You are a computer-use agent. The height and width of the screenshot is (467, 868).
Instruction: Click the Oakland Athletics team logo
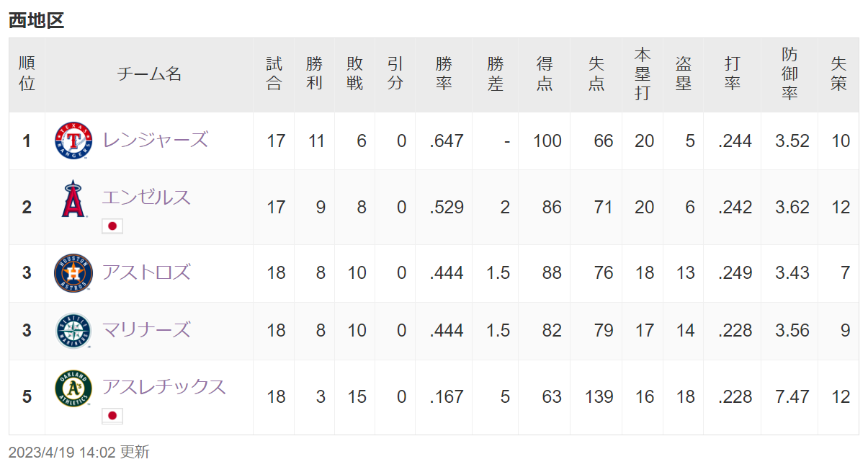(x=73, y=388)
